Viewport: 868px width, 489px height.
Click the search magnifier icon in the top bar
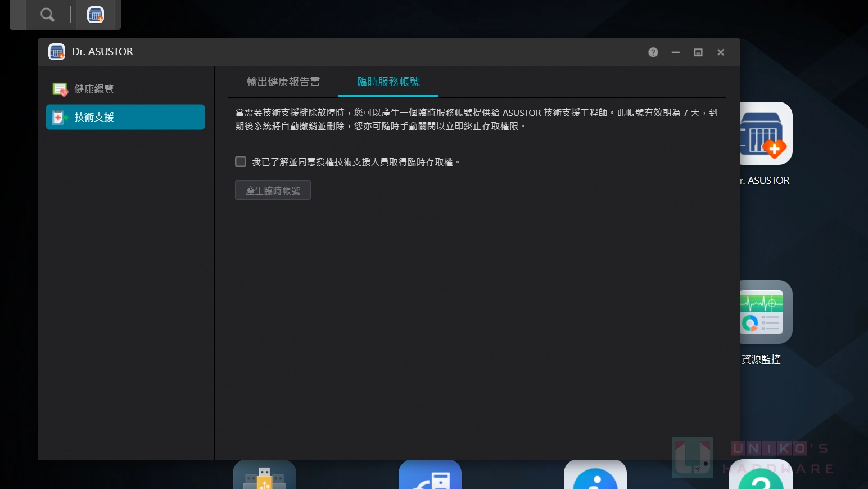[48, 15]
